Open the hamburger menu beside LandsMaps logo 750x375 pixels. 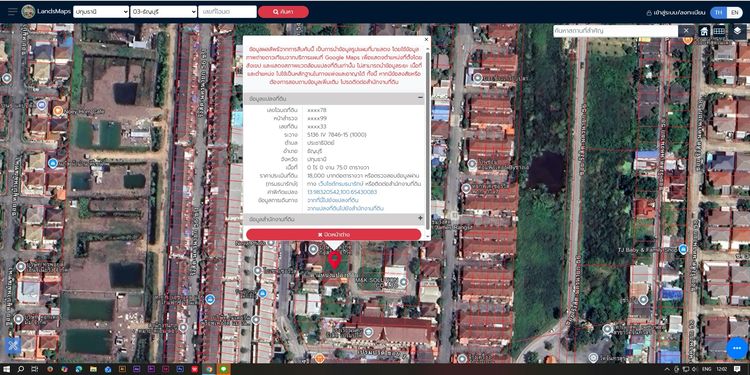pyautogui.click(x=12, y=11)
